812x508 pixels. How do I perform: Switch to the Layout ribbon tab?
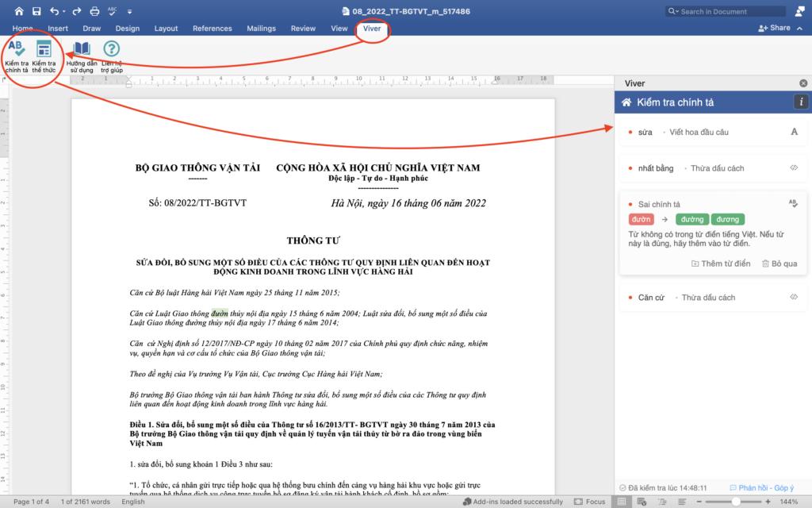(166, 29)
